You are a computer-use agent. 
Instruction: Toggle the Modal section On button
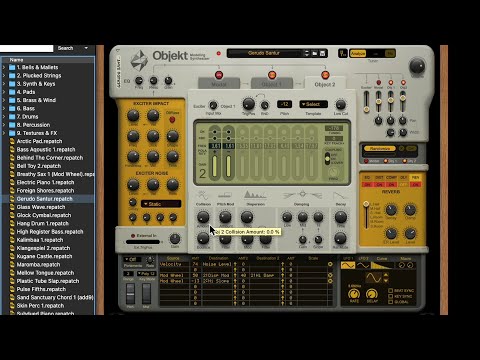tap(219, 75)
